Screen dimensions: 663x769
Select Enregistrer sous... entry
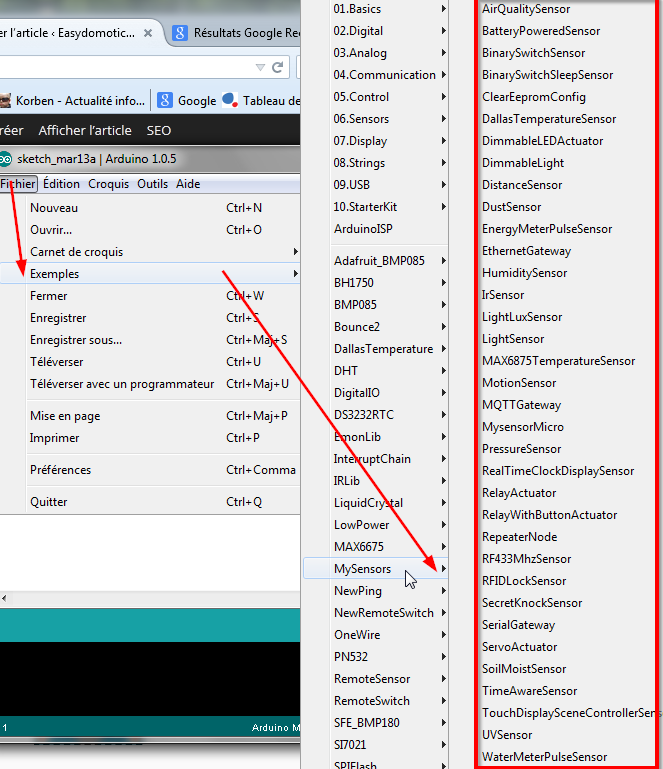150,340
